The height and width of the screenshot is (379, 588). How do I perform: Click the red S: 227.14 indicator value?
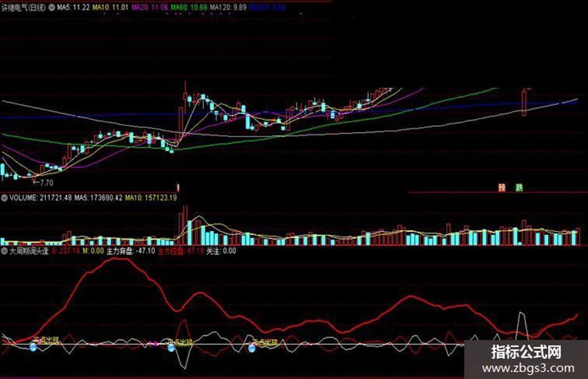coord(65,251)
